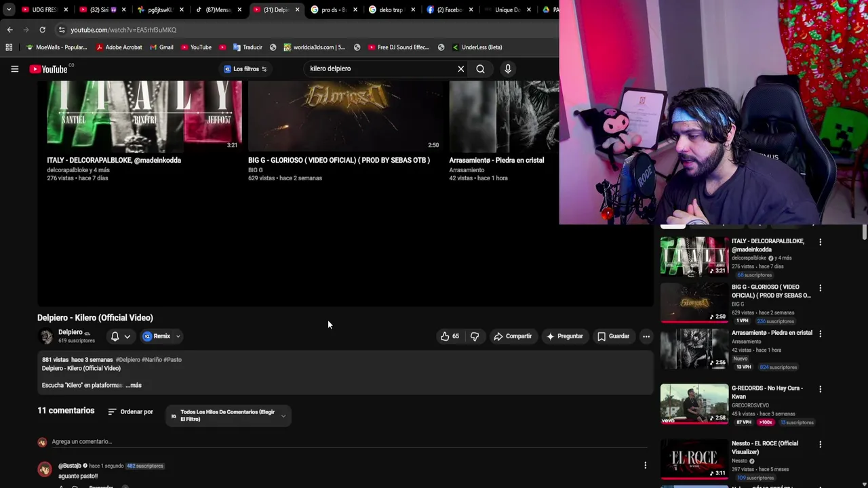Reload the page with the refresh icon

point(42,30)
